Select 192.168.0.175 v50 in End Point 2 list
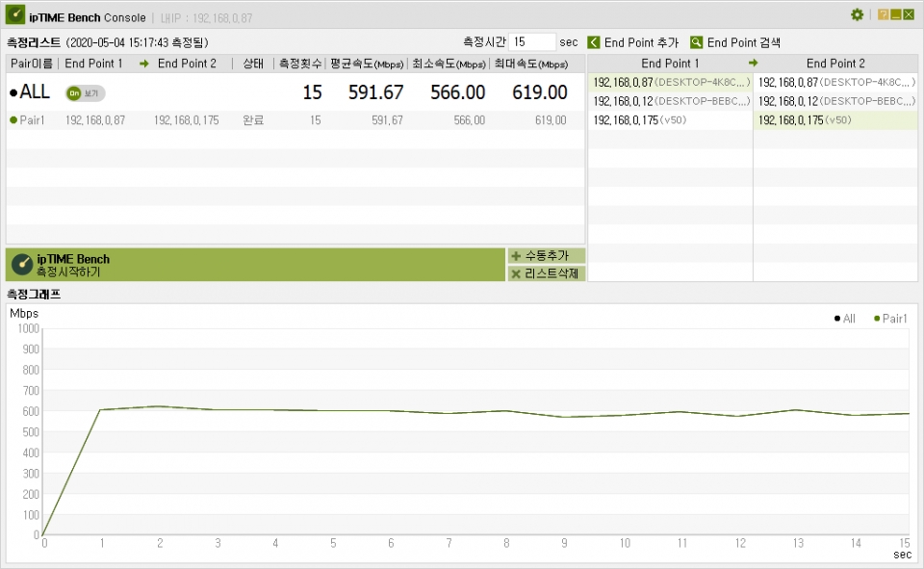924x569 pixels. [835, 119]
